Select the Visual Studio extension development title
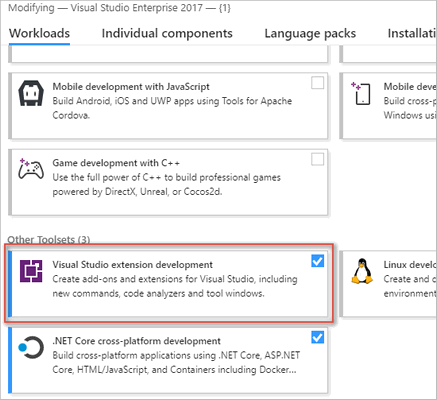Viewport: 437px width, 400px height. [x=132, y=265]
